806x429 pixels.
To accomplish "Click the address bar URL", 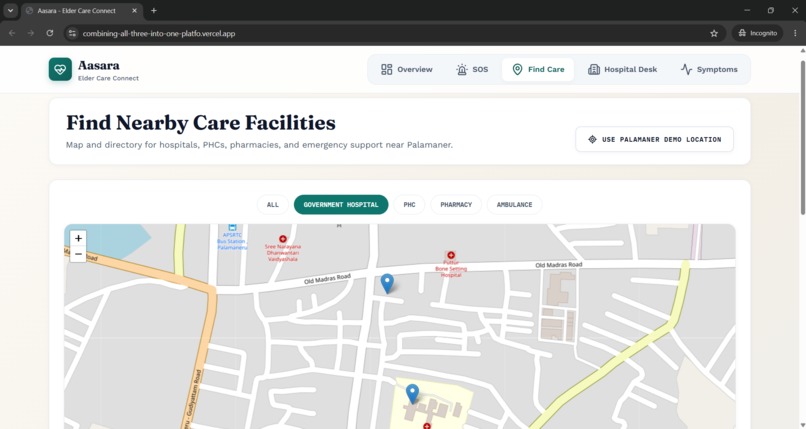I will [x=159, y=33].
